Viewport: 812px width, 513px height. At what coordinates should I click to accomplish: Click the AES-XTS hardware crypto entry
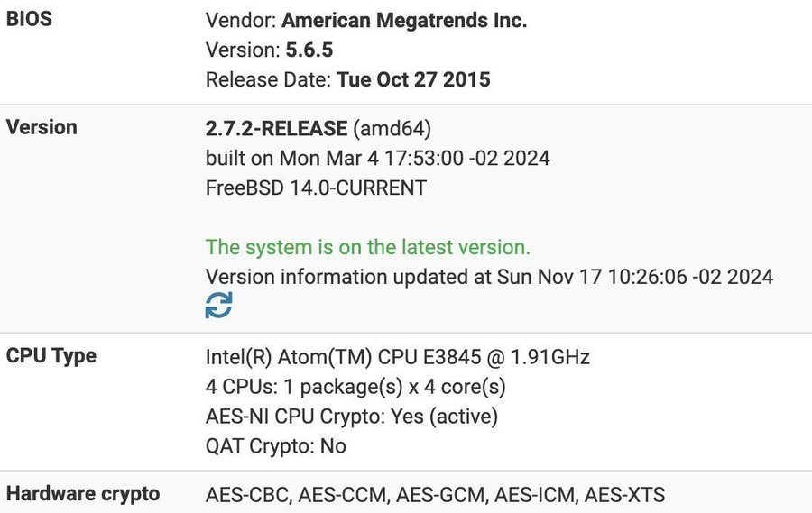624,495
